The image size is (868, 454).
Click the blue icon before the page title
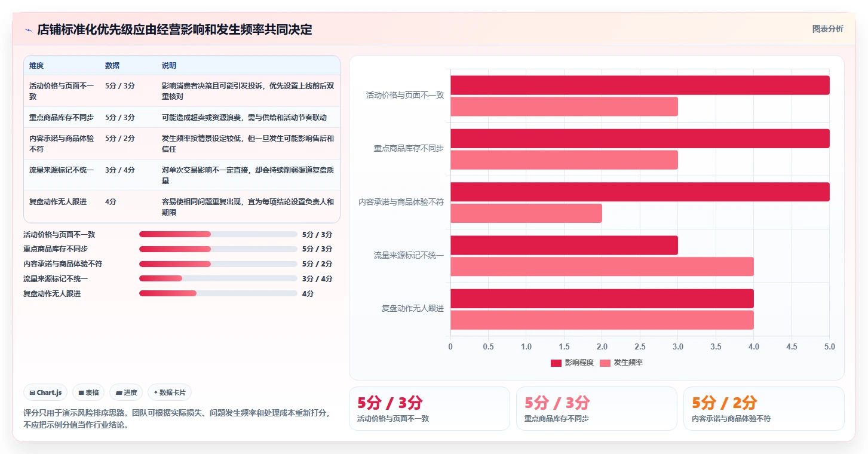coord(28,30)
